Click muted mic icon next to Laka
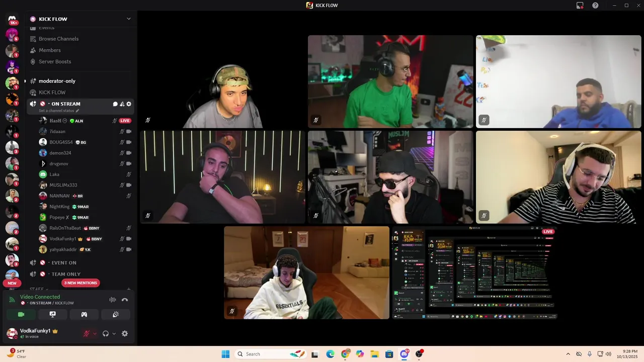This screenshot has height=362, width=644. click(129, 174)
